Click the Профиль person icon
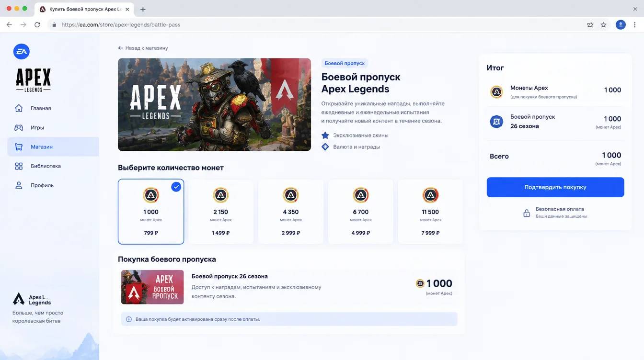 point(19,185)
